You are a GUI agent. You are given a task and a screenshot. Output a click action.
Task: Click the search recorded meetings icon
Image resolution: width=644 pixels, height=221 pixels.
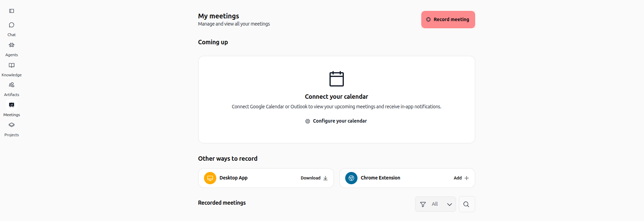pos(467,204)
